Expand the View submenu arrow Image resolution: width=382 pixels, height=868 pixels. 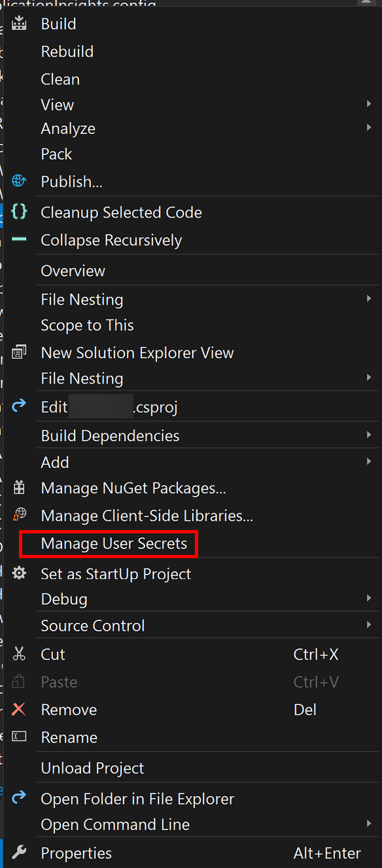(370, 103)
